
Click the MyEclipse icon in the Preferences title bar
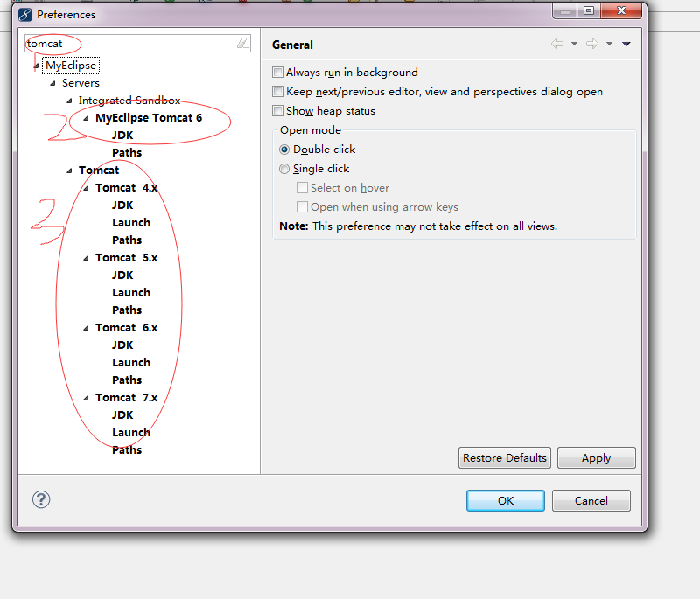coord(25,15)
